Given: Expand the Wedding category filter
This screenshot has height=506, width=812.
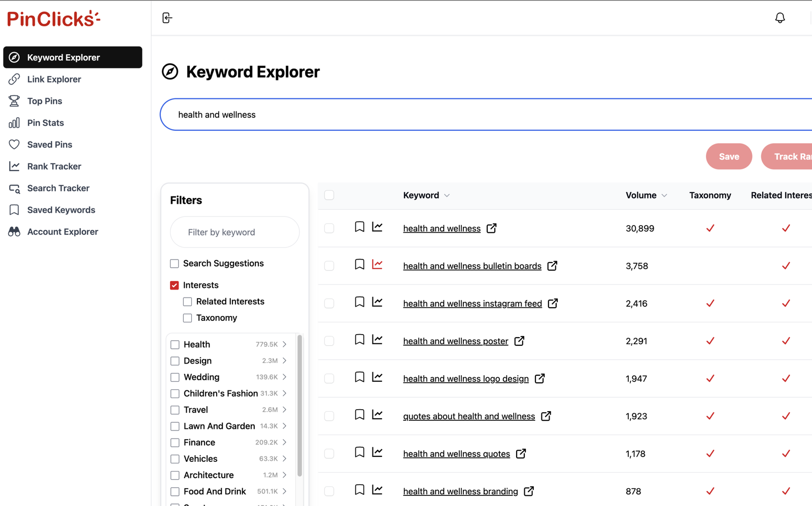Looking at the screenshot, I should tap(285, 377).
